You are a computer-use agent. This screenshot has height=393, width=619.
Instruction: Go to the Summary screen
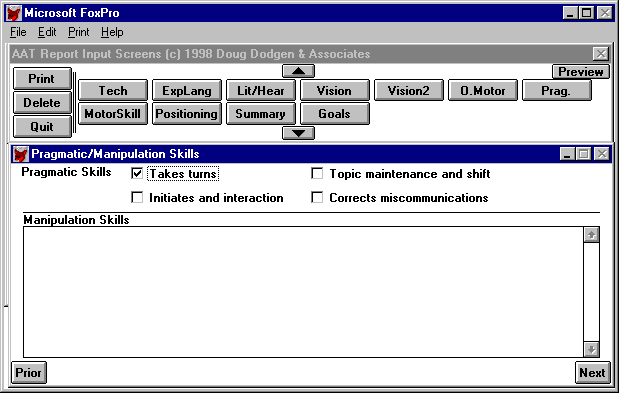click(261, 114)
